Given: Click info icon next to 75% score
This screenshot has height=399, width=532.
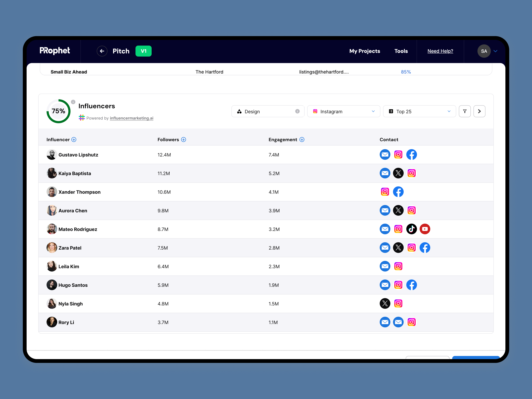Looking at the screenshot, I should [73, 102].
